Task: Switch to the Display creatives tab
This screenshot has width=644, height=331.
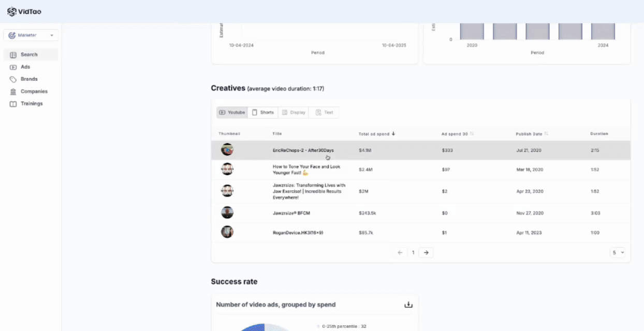Action: pos(293,112)
